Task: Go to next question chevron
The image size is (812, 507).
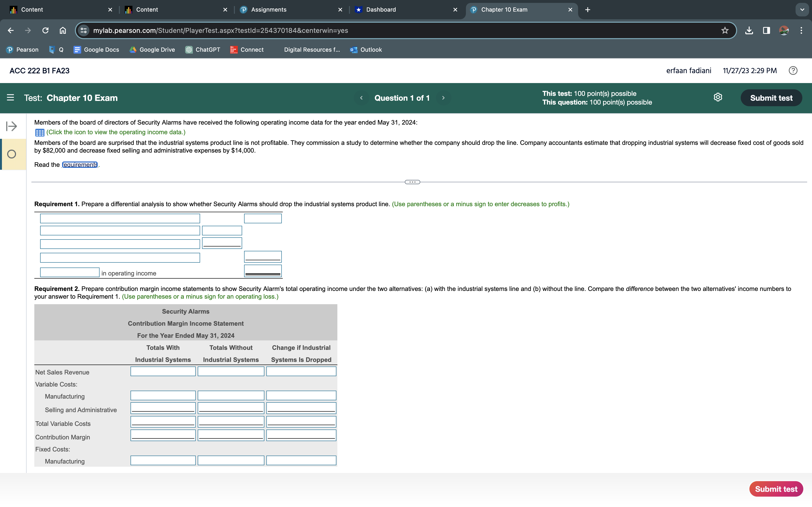Action: pos(443,98)
